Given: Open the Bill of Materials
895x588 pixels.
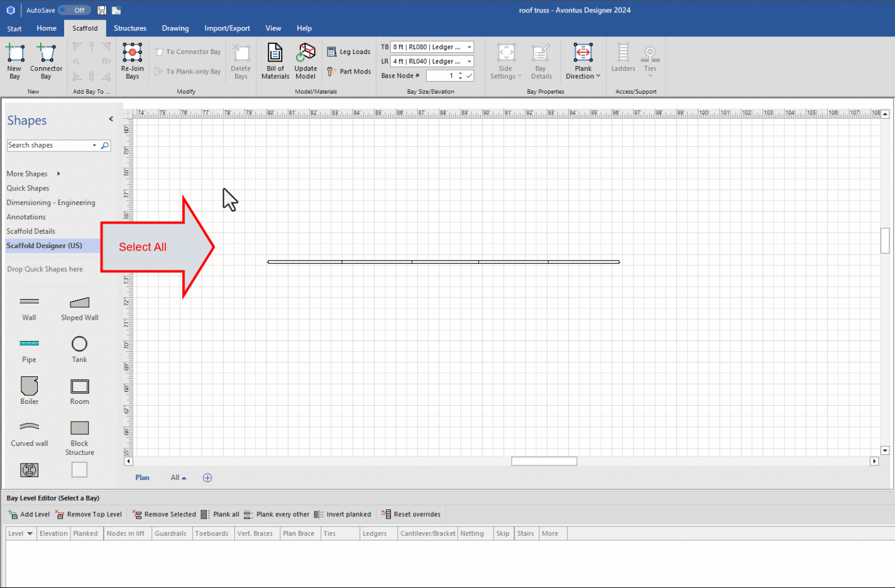Looking at the screenshot, I should coord(275,53).
